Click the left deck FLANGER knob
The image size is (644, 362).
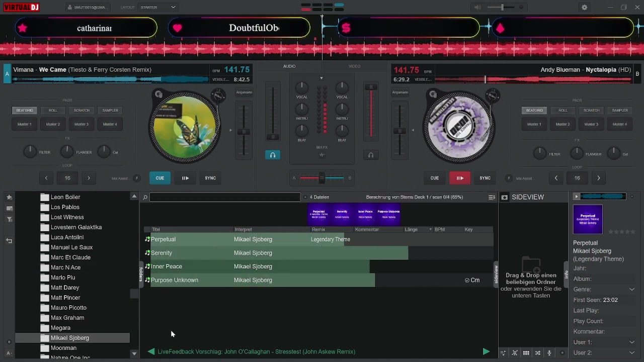click(x=66, y=151)
